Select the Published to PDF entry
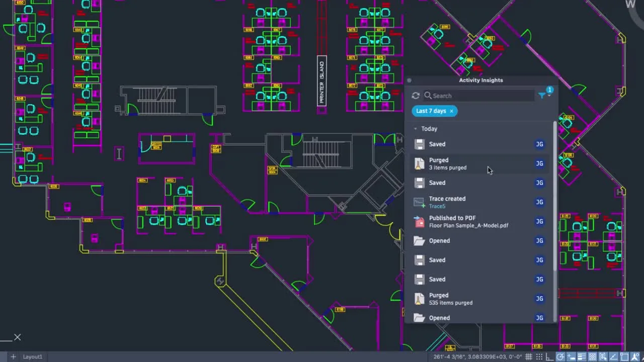The height and width of the screenshot is (362, 644). [x=480, y=221]
